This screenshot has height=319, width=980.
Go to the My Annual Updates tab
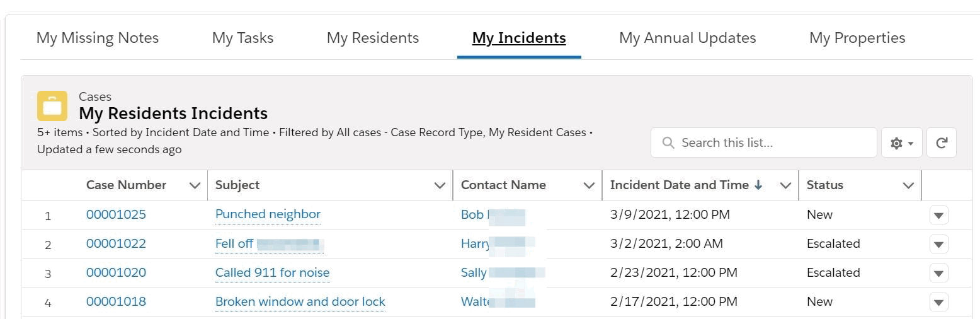687,38
